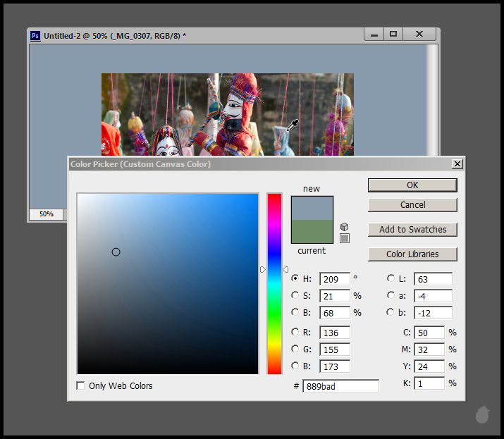
Task: Click the left arrow handle of the hue slider
Action: (263, 269)
